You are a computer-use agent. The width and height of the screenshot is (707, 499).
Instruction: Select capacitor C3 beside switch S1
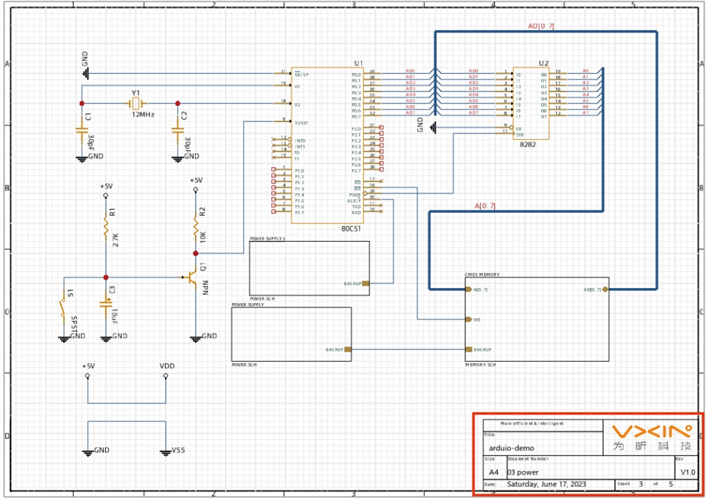coord(105,302)
